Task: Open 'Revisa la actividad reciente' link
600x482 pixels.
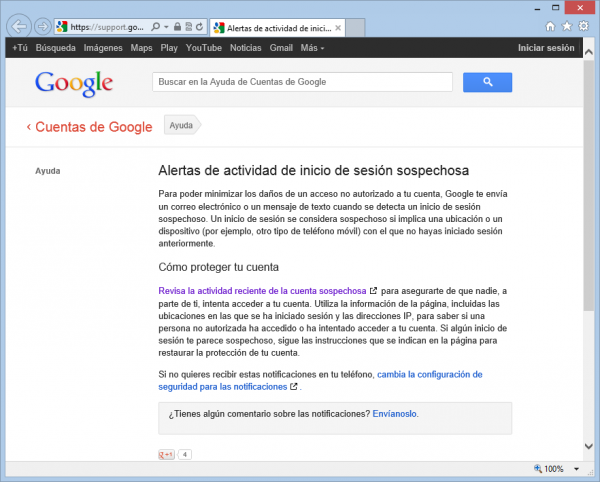Action: point(262,291)
